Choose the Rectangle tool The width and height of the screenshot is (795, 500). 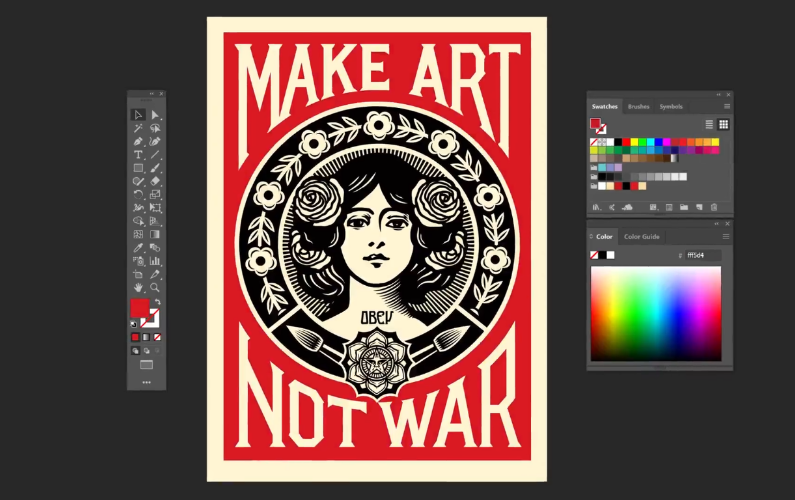tap(138, 168)
